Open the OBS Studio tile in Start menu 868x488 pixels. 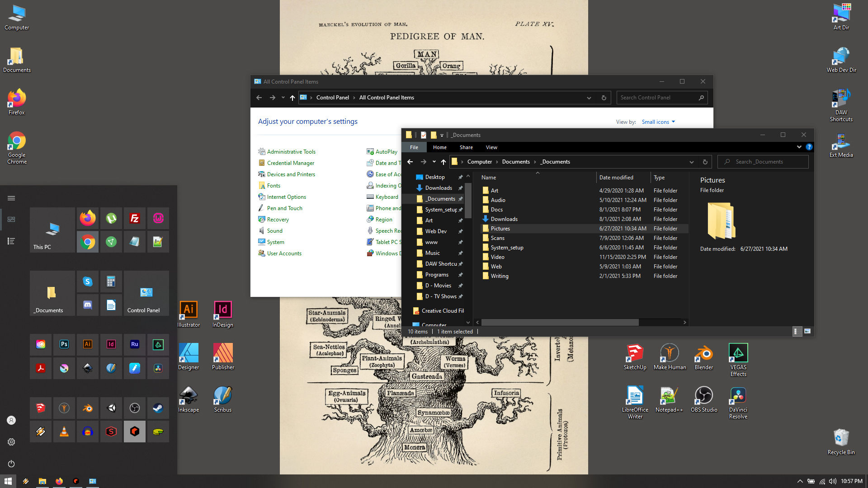click(x=135, y=408)
